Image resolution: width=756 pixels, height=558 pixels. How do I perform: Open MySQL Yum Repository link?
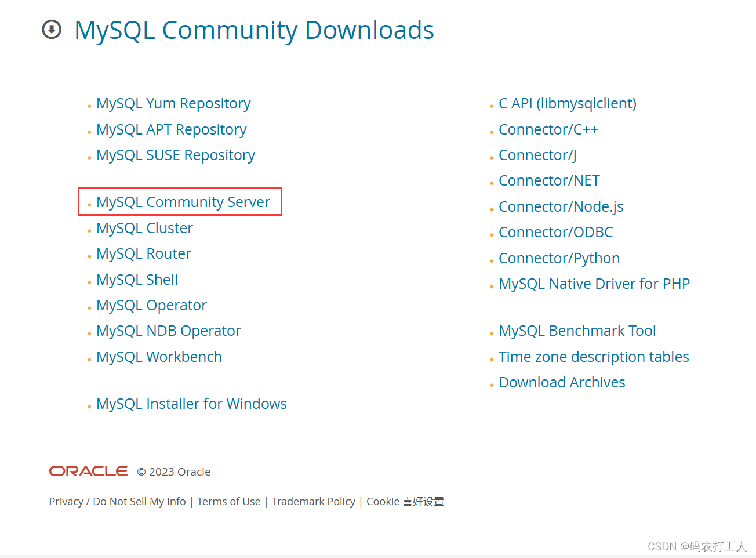point(173,103)
